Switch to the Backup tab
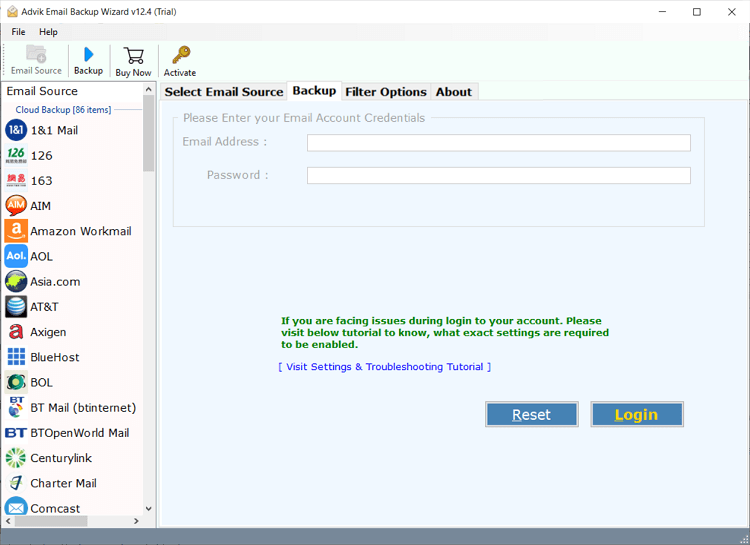Viewport: 750px width, 545px height. [x=314, y=91]
